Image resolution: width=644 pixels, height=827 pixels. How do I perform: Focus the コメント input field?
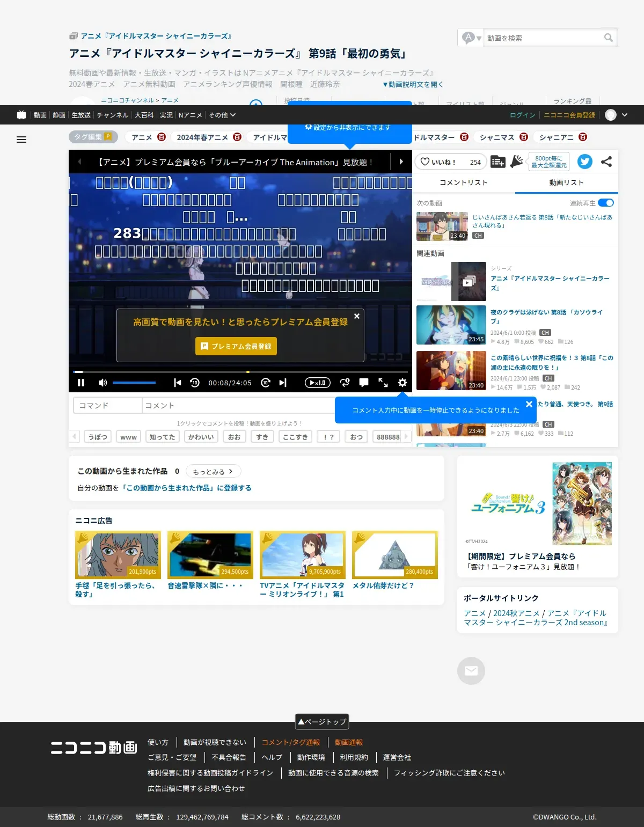point(239,405)
